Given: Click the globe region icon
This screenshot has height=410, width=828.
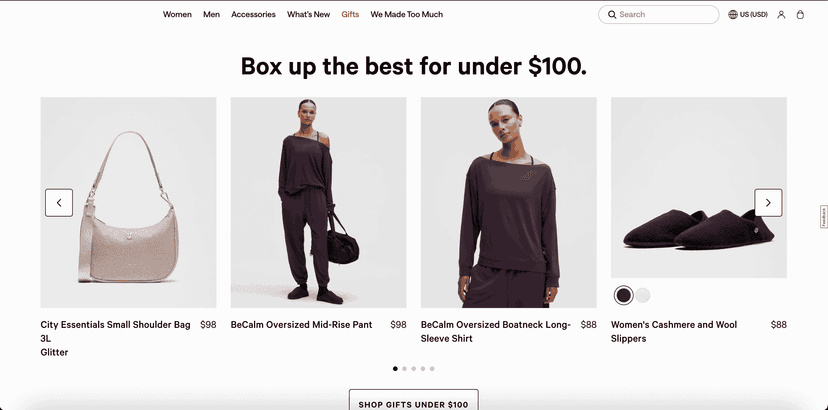Looking at the screenshot, I should click(x=733, y=14).
